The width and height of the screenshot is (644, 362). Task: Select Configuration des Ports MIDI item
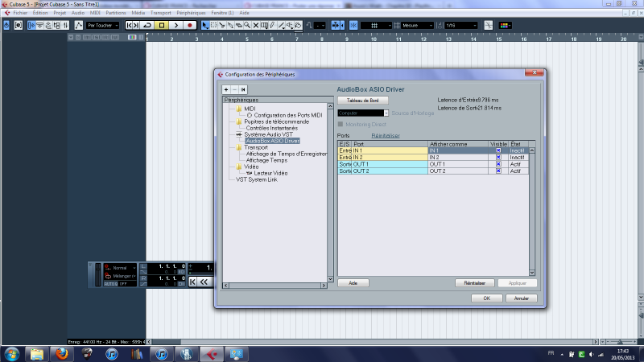(288, 115)
